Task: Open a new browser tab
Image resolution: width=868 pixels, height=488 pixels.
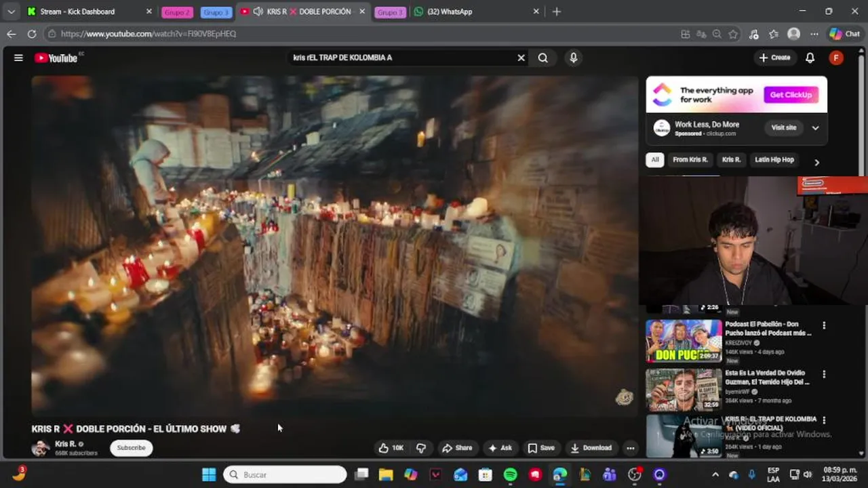Action: click(556, 12)
